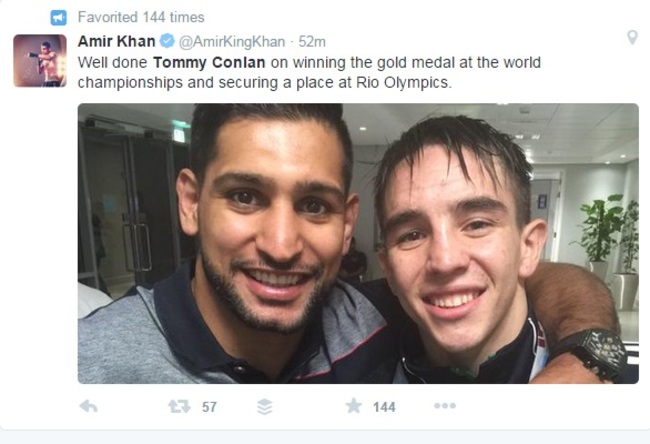Screen dimensions: 650x444
Task: Click the blue megaphone activity icon
Action: click(x=58, y=18)
